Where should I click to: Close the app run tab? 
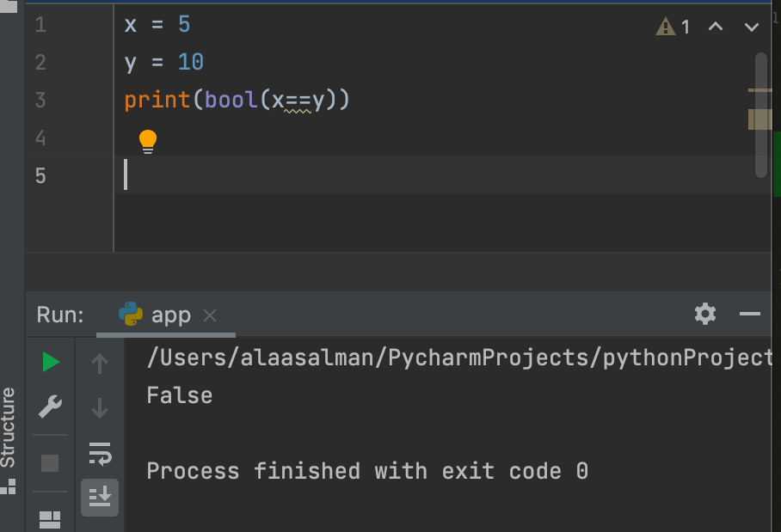tap(210, 315)
